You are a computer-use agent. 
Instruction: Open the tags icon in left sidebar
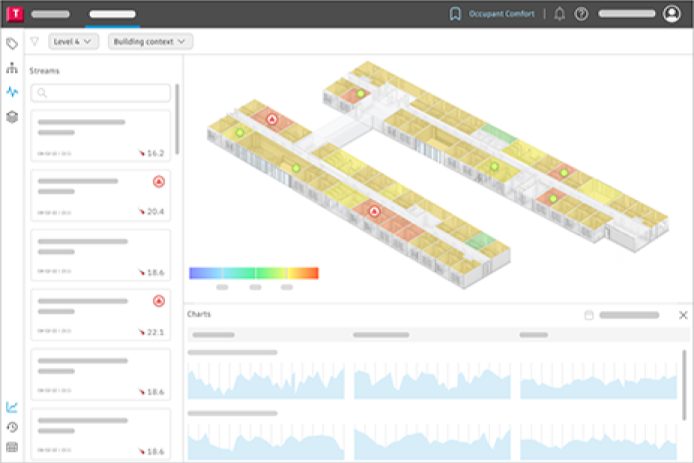[x=12, y=44]
